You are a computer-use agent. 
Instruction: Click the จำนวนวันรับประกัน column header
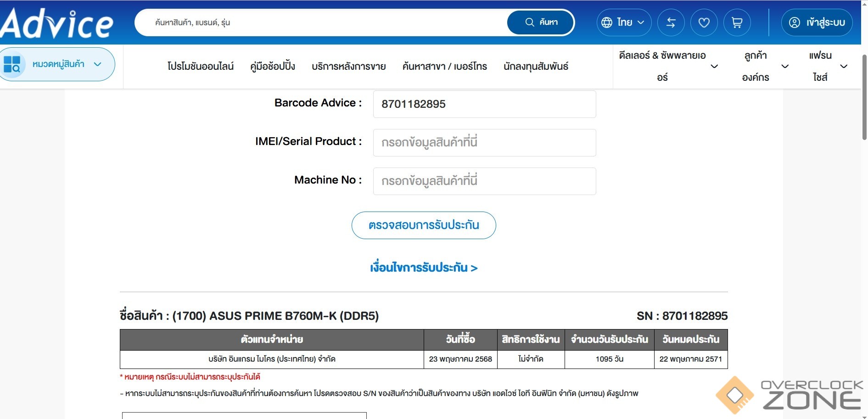pyautogui.click(x=609, y=340)
